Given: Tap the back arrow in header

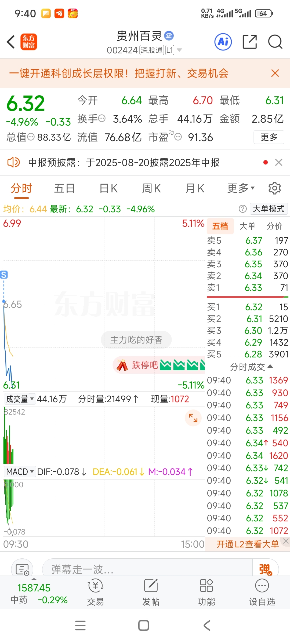Looking at the screenshot, I should tap(11, 42).
